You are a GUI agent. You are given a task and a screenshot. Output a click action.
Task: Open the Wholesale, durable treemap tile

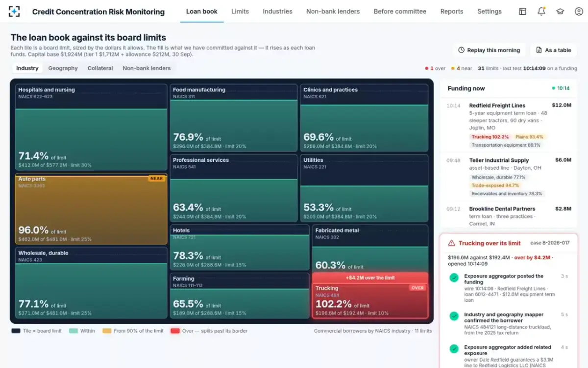pyautogui.click(x=91, y=283)
